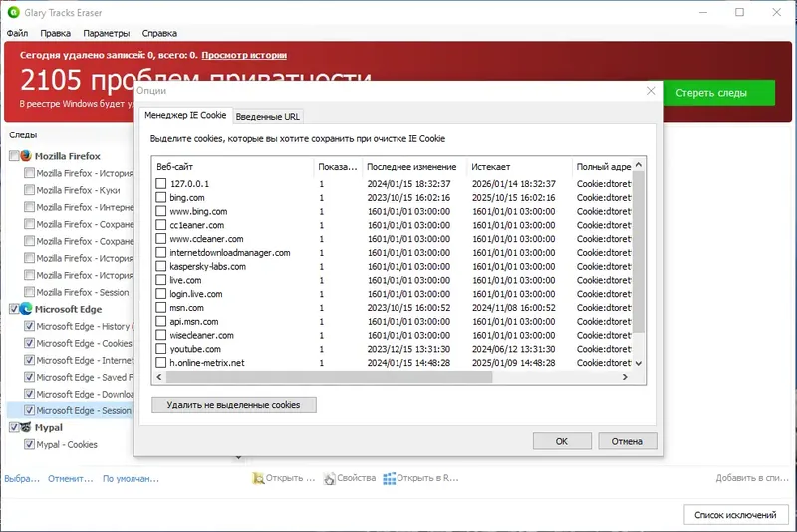This screenshot has width=797, height=532.
Task: Enable Mozilla Firefox - Session checkbox
Action: [29, 292]
